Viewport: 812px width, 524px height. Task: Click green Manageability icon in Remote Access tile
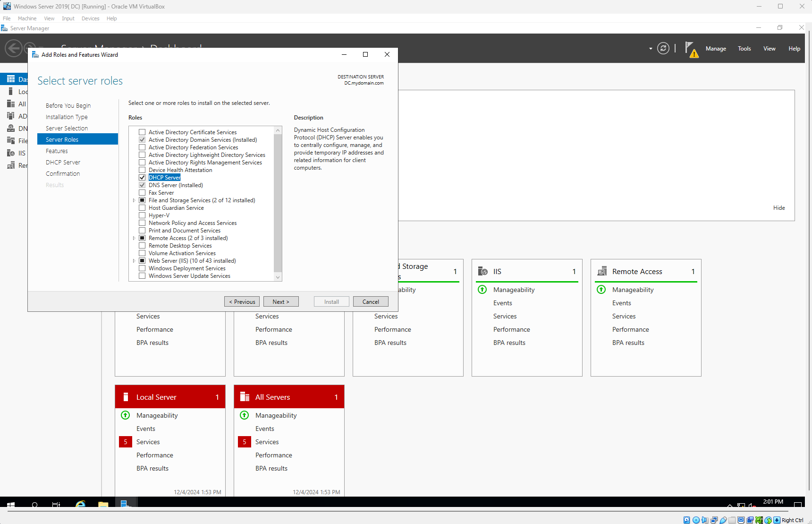tap(601, 289)
